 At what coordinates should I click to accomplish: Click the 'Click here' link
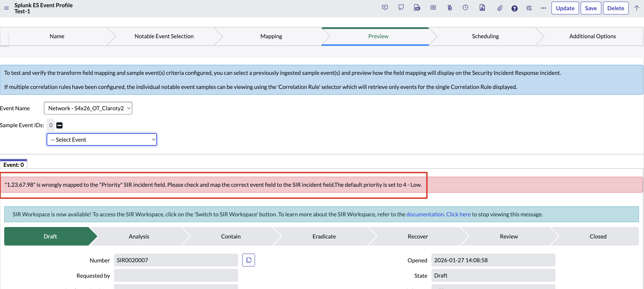click(459, 214)
